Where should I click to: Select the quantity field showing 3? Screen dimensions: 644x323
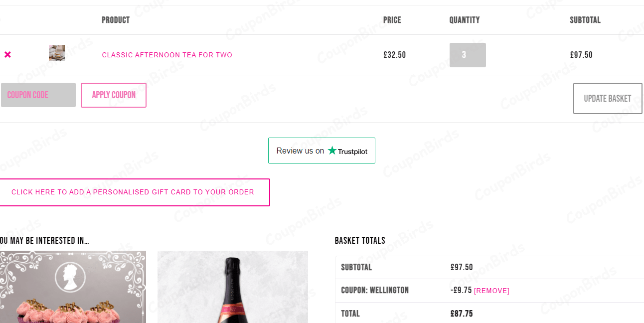tap(468, 55)
